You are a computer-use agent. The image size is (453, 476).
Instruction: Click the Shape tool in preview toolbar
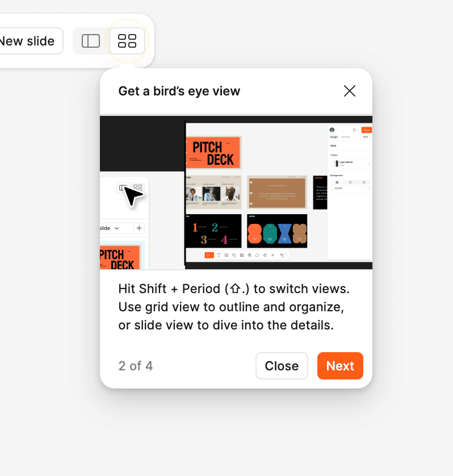234,256
